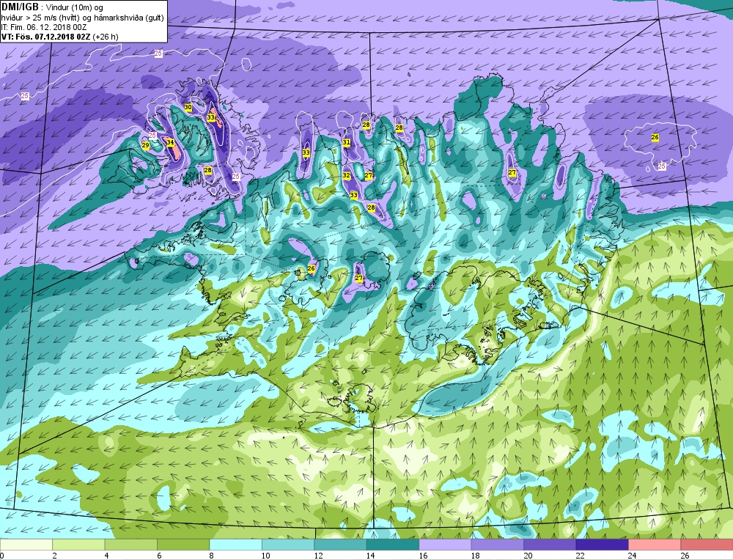Image resolution: width=733 pixels, height=560 pixels.
Task: Click the dark blue 22–24 m/s legend swatch
Action: pos(602,545)
